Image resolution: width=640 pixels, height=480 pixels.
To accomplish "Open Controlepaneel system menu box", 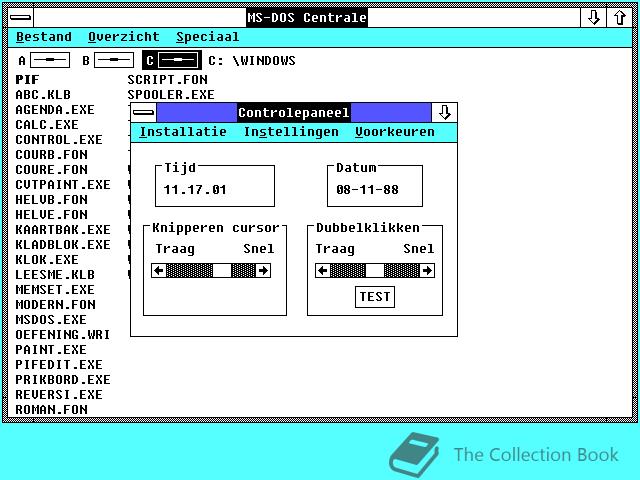I will [144, 113].
